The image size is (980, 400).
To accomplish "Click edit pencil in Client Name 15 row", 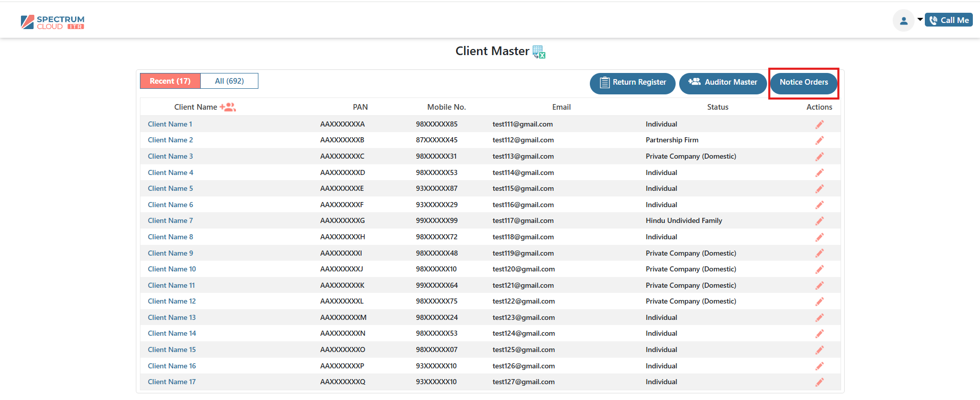I will click(x=819, y=350).
